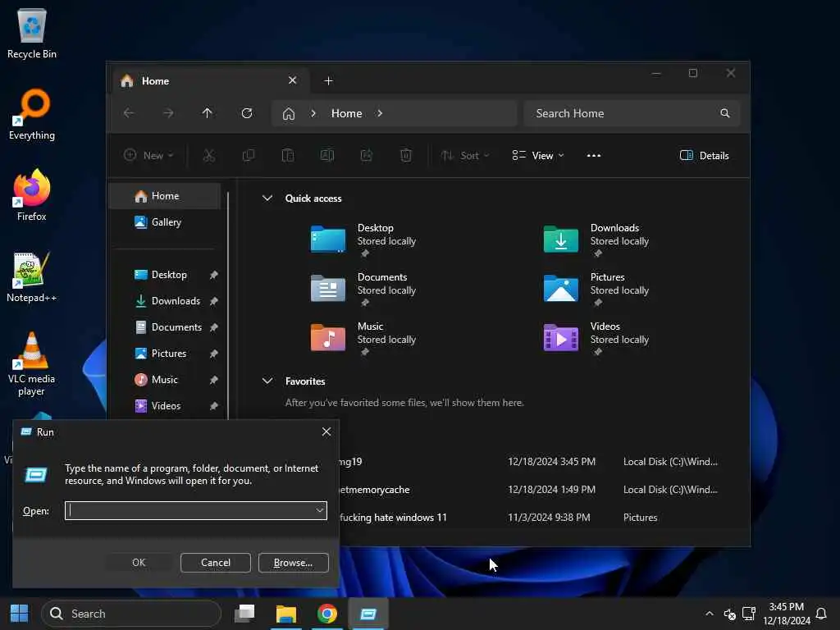Click the Rename toolbar icon
840x630 pixels.
[326, 155]
